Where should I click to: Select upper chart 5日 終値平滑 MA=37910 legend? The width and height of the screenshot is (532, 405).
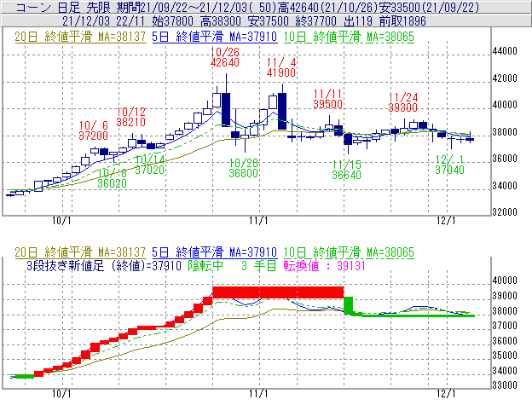click(215, 37)
